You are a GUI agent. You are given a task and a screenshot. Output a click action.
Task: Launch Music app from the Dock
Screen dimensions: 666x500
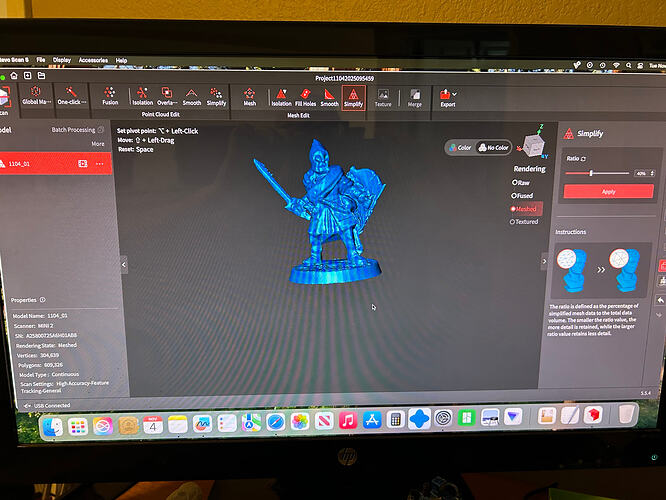point(348,421)
